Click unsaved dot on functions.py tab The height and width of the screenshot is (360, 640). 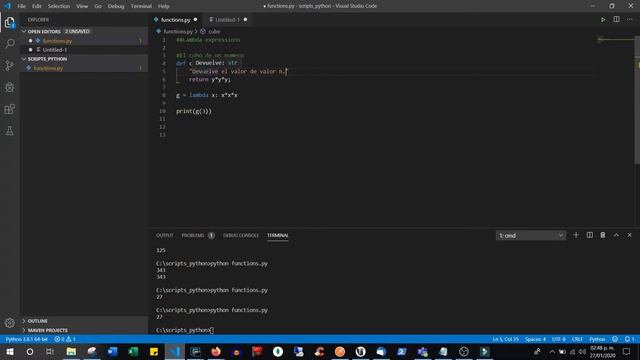click(195, 20)
